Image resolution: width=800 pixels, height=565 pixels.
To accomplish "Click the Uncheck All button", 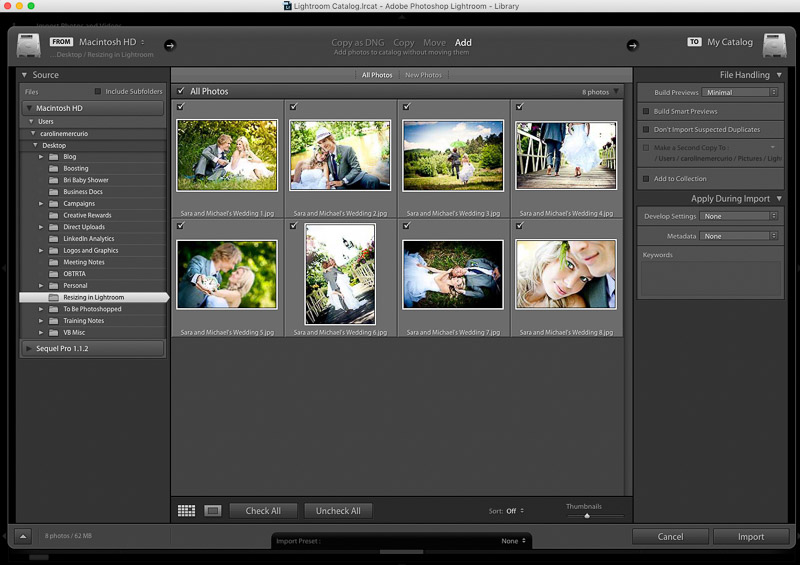I will (x=338, y=510).
